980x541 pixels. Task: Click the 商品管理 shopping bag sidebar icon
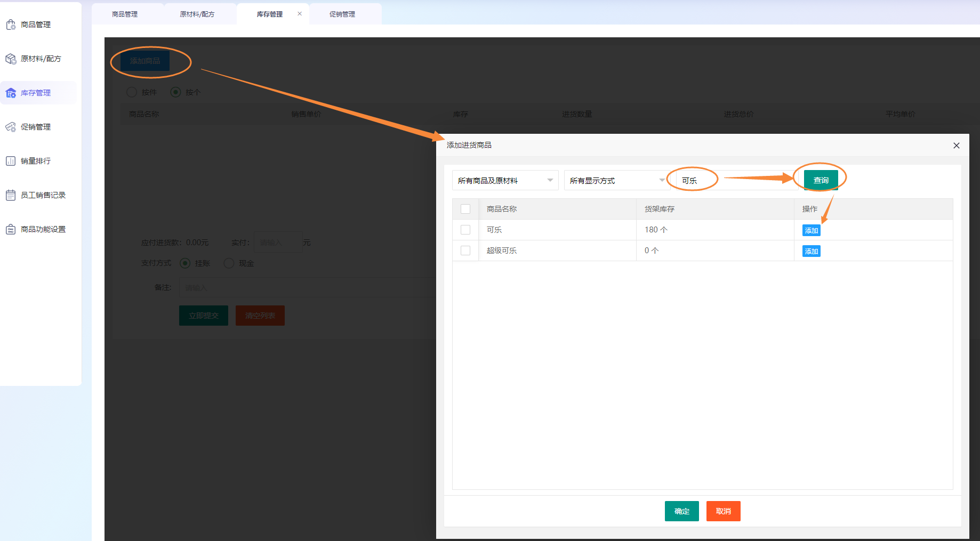coord(11,25)
